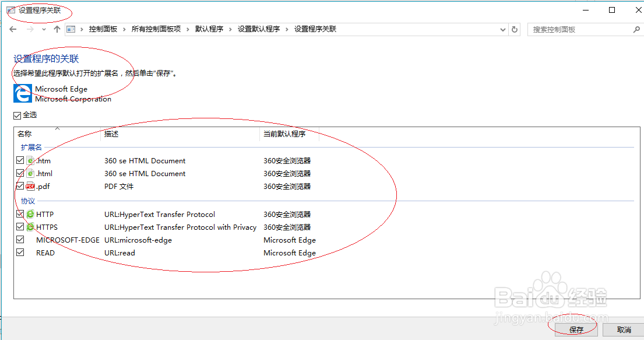Click the control panel icon in address bar
This screenshot has height=340, width=644.
[x=71, y=29]
